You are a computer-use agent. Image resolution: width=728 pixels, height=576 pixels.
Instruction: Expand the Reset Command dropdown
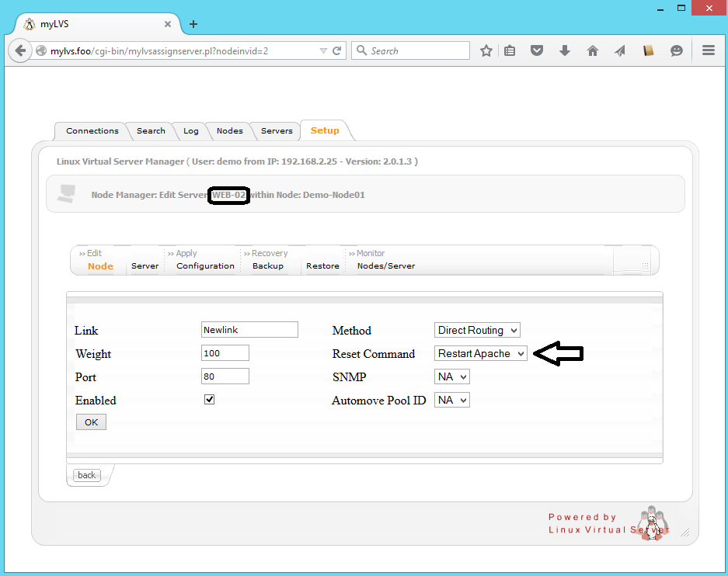[480, 354]
